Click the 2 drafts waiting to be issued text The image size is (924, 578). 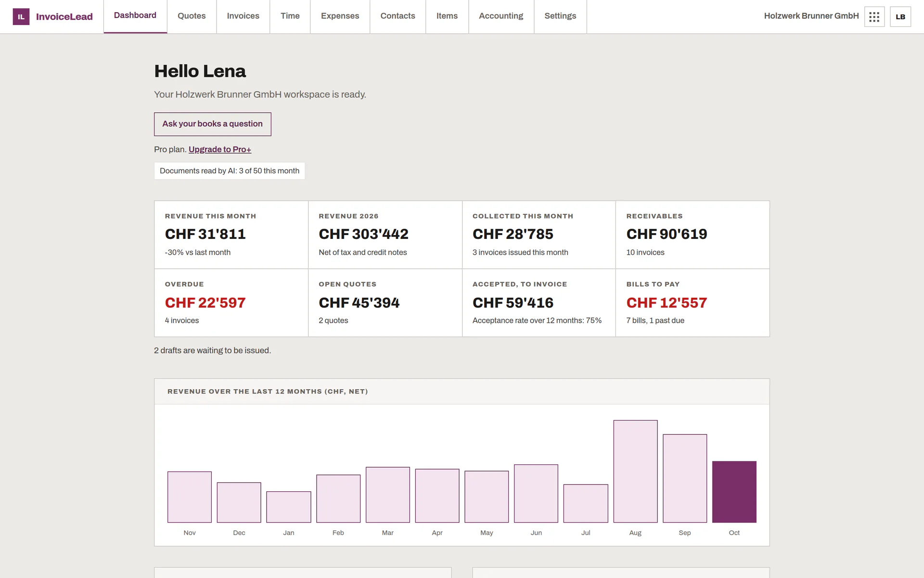(213, 351)
